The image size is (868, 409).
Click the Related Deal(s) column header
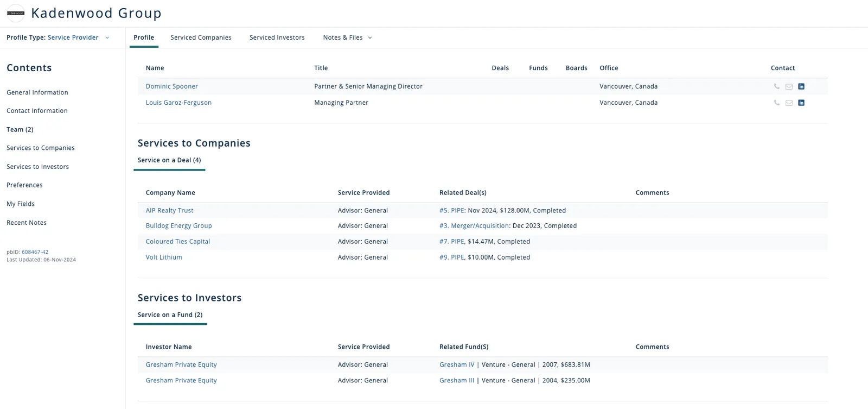click(x=463, y=193)
